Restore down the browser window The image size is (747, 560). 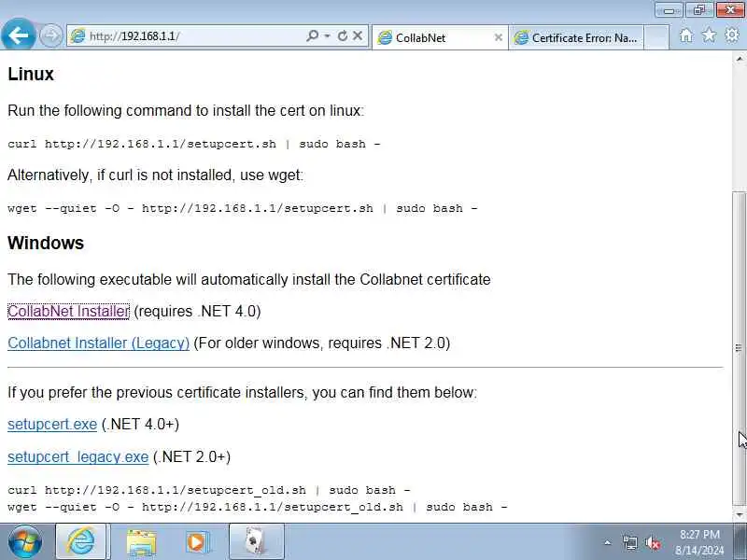pos(698,10)
